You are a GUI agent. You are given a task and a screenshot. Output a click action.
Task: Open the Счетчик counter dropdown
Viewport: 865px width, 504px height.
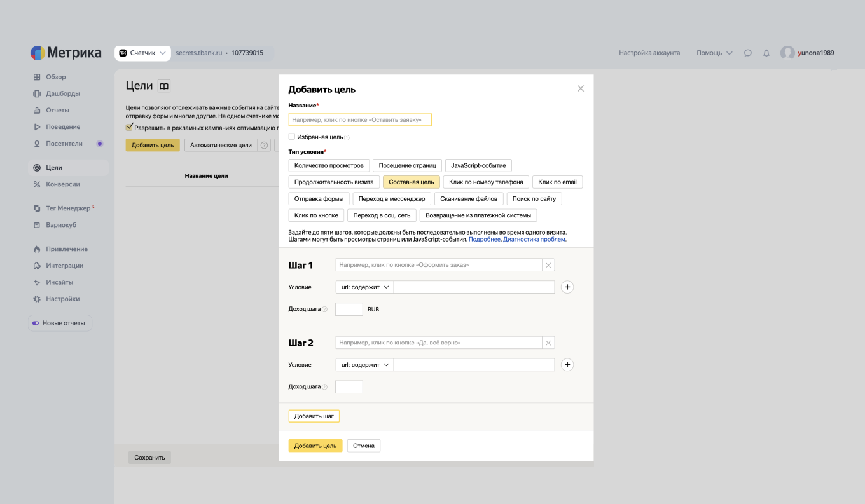tap(143, 53)
